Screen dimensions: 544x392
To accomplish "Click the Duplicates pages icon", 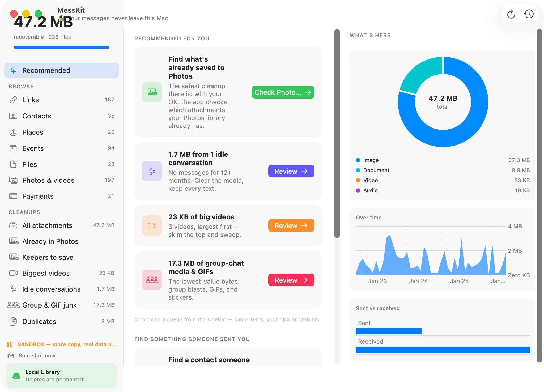I will pos(13,322).
